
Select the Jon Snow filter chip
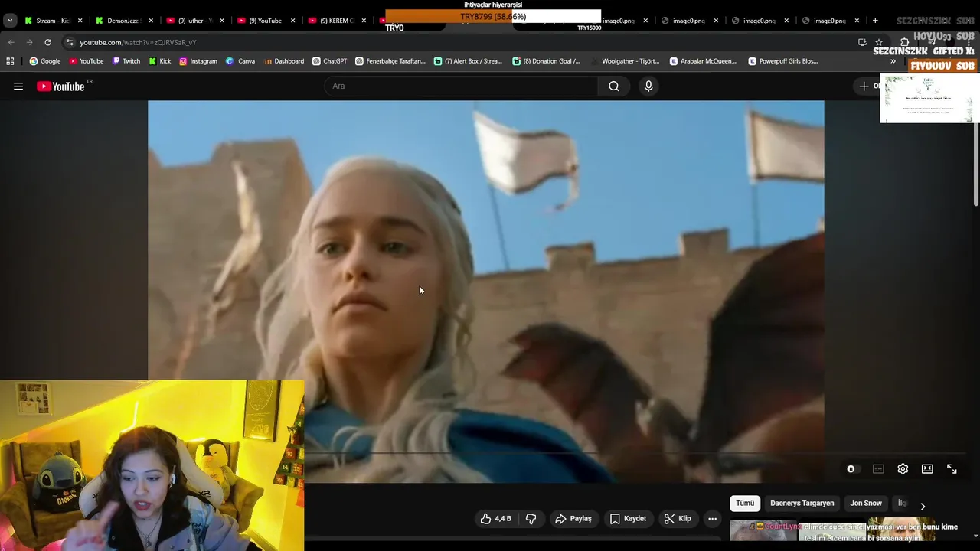pos(866,503)
